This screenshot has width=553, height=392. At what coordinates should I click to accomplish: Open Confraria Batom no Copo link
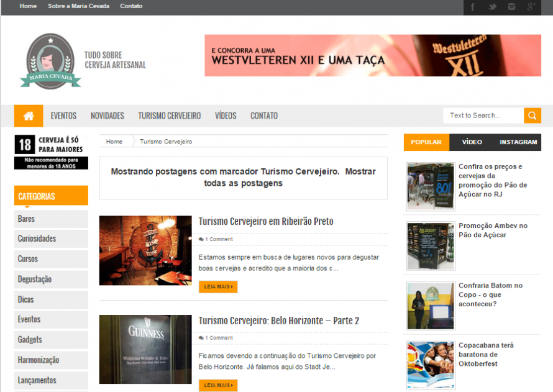(491, 294)
